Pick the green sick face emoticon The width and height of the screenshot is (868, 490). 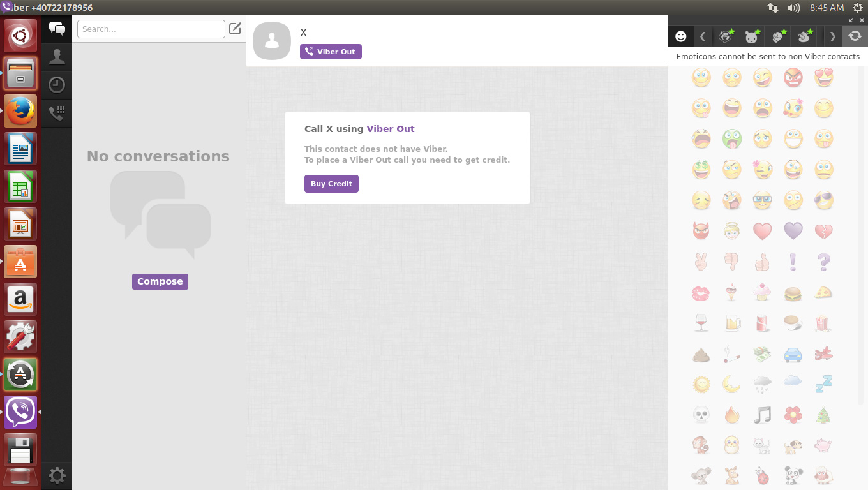[x=732, y=139]
